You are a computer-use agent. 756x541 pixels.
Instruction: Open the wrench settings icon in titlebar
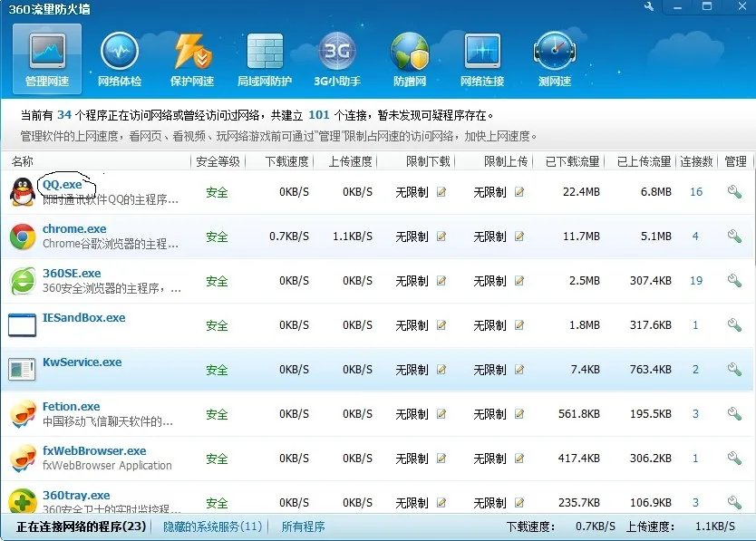[647, 7]
